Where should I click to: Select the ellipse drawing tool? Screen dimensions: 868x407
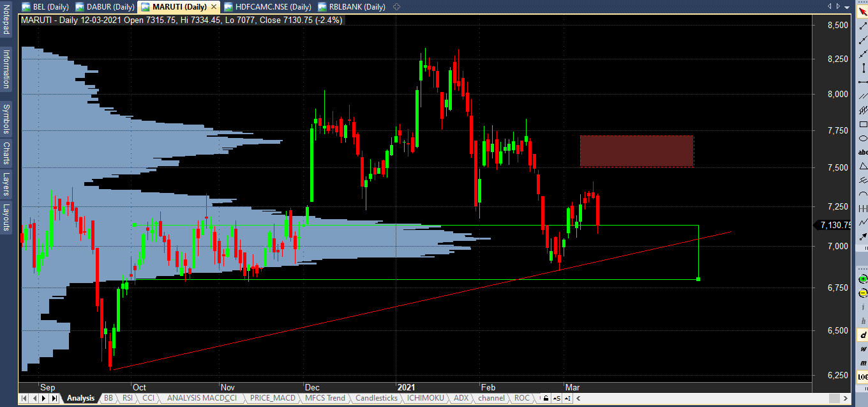pyautogui.click(x=863, y=138)
